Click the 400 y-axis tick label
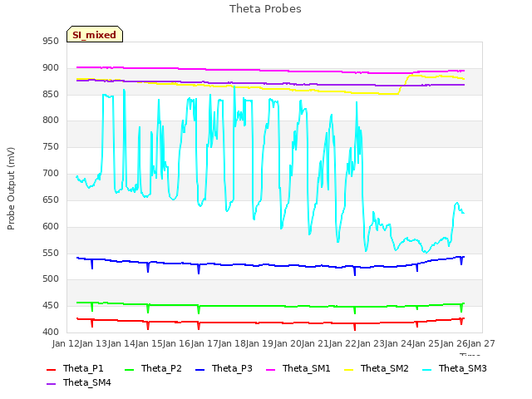Image resolution: width=532 pixels, height=399 pixels. (x=51, y=332)
